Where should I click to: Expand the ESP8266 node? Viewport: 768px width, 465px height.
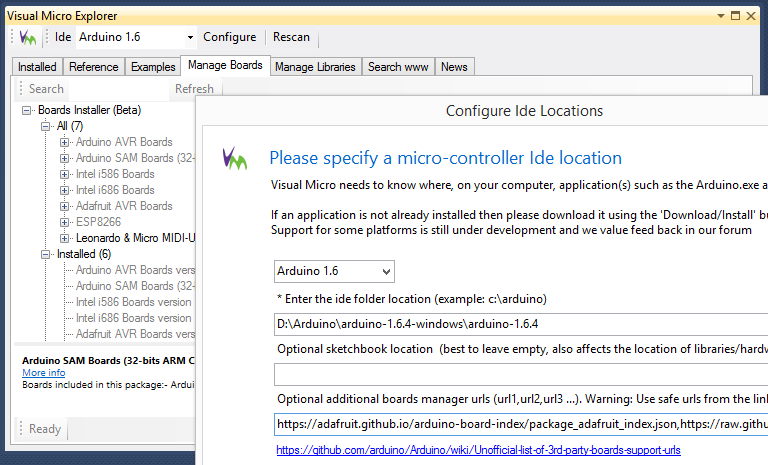(64, 222)
